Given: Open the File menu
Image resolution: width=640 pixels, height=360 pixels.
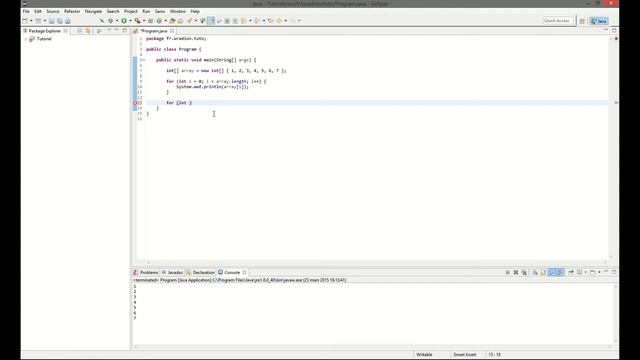Looking at the screenshot, I should click(x=26, y=11).
